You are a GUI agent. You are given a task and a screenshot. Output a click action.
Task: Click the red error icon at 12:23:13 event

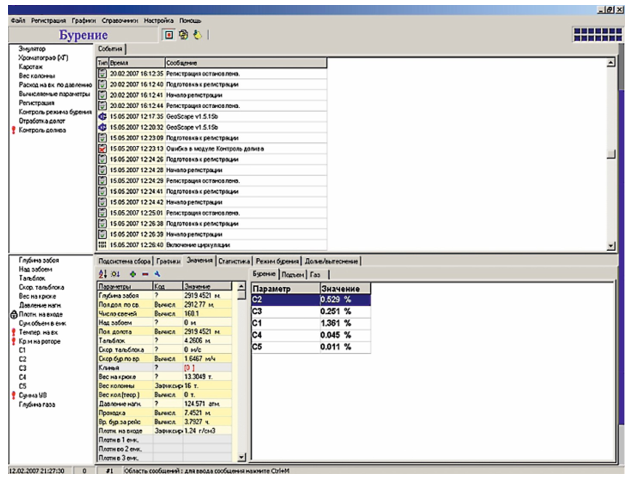102,149
